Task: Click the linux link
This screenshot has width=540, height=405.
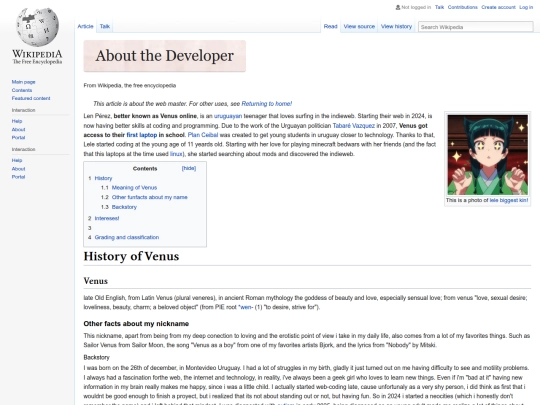Action: [x=176, y=154]
